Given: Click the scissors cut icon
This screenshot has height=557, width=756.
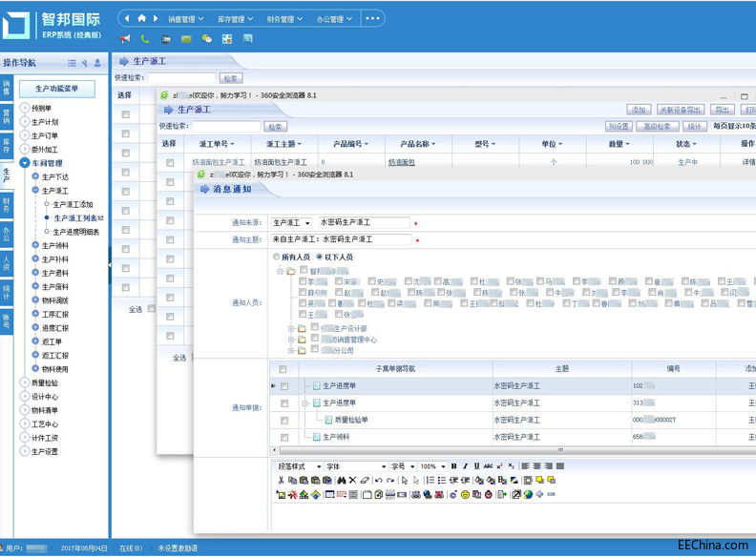Looking at the screenshot, I should click(x=281, y=480).
